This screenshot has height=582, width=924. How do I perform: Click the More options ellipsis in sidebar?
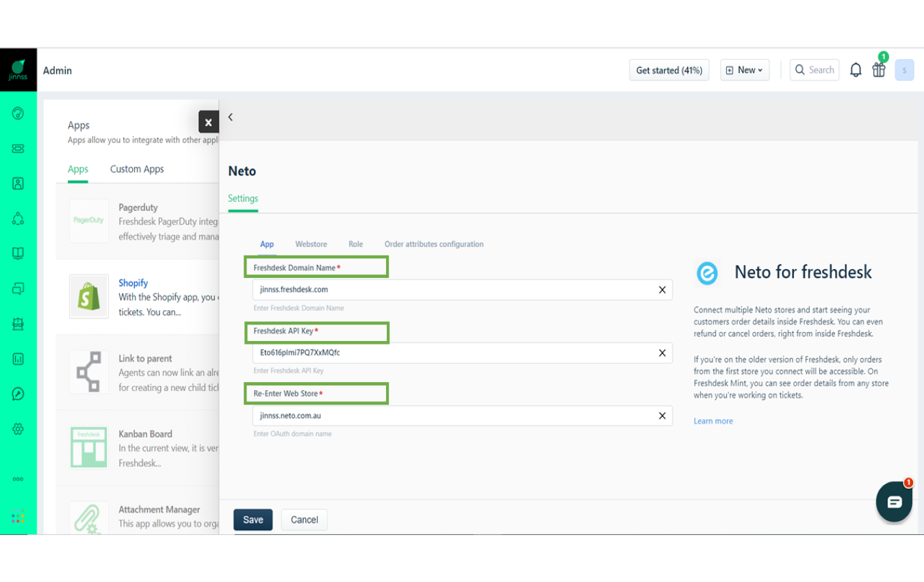click(17, 479)
